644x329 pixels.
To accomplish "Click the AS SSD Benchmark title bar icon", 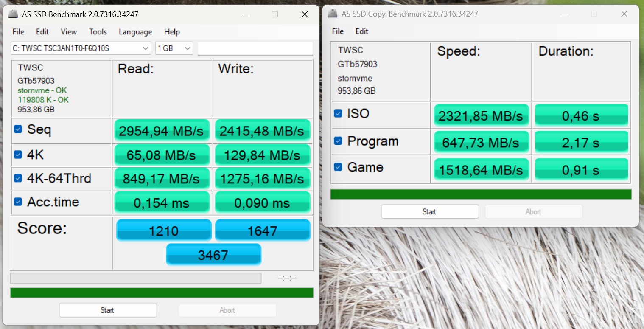I will click(x=14, y=14).
